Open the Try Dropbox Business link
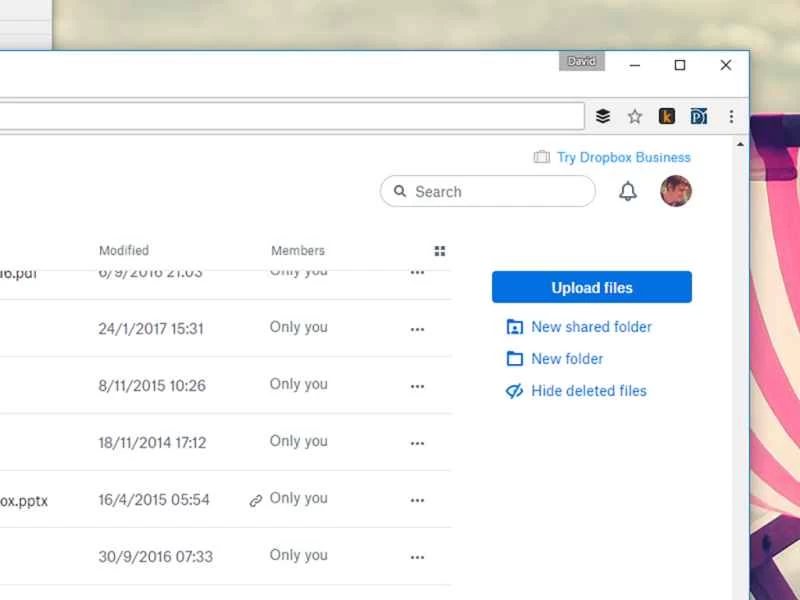 (x=622, y=157)
